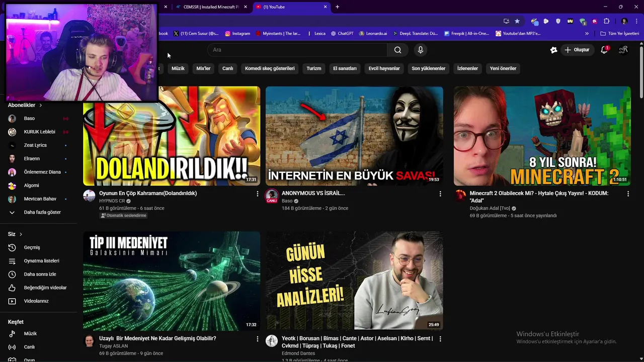
Task: Open more options for Uzaylı Bir Medeniyet video
Action: click(258, 339)
